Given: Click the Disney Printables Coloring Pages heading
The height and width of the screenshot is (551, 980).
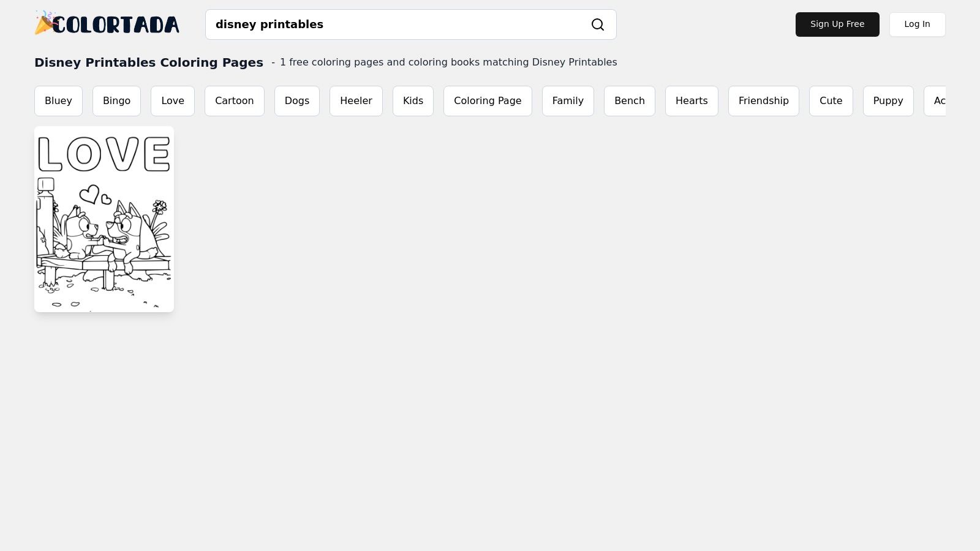Looking at the screenshot, I should pyautogui.click(x=149, y=62).
